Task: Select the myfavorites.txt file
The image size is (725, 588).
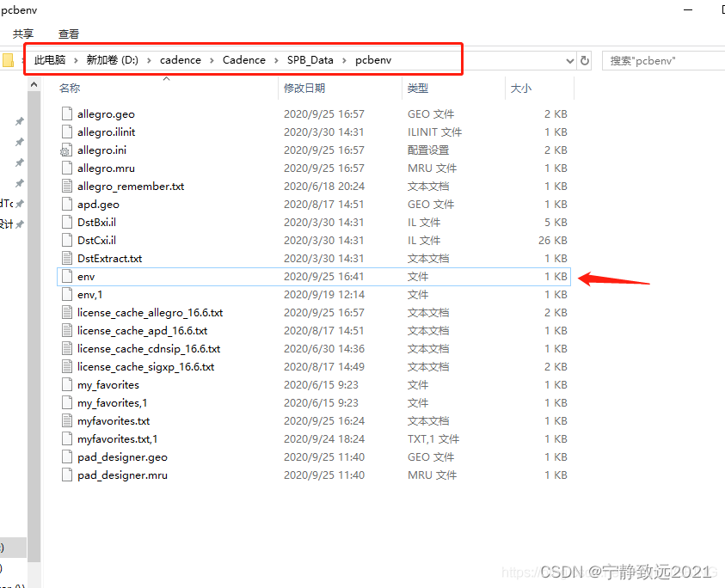Action: point(113,420)
